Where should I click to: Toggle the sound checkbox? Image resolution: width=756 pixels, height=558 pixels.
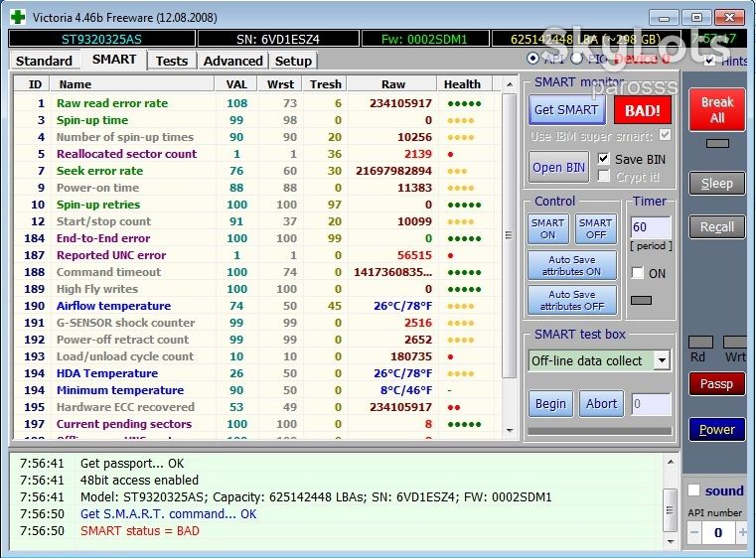coord(693,490)
